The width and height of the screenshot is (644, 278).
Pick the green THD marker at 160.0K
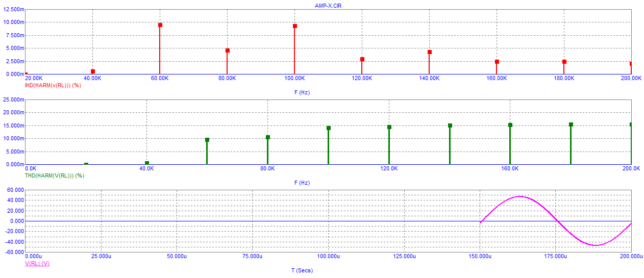(x=510, y=125)
